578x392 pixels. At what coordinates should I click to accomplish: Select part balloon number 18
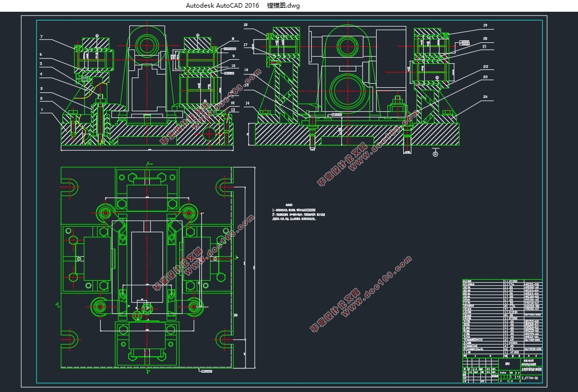(245, 25)
